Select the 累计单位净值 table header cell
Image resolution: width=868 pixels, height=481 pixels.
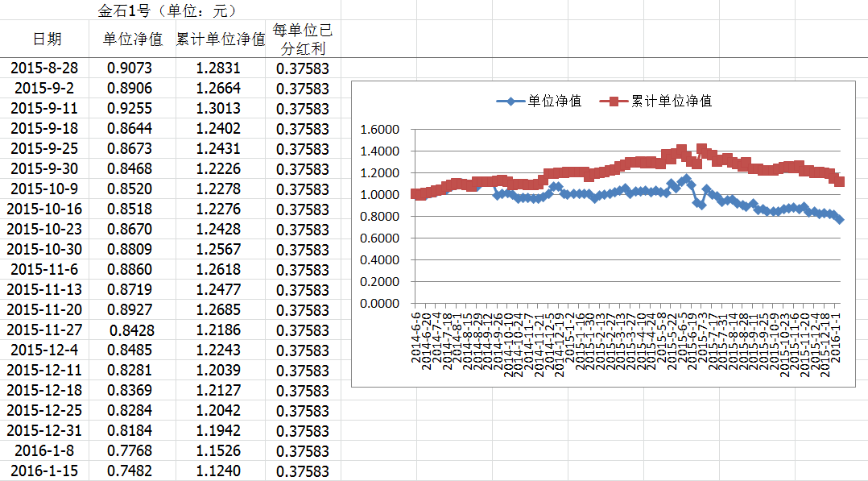pyautogui.click(x=221, y=39)
